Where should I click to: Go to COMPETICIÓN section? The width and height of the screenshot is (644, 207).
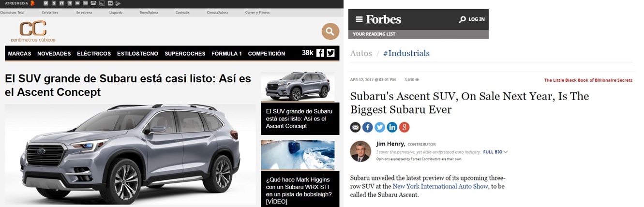[267, 54]
